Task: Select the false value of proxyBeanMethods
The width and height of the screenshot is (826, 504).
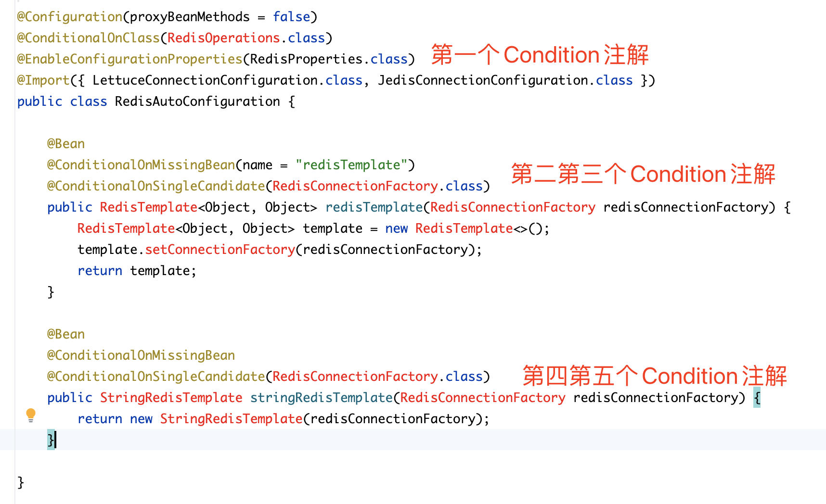Action: (x=291, y=16)
